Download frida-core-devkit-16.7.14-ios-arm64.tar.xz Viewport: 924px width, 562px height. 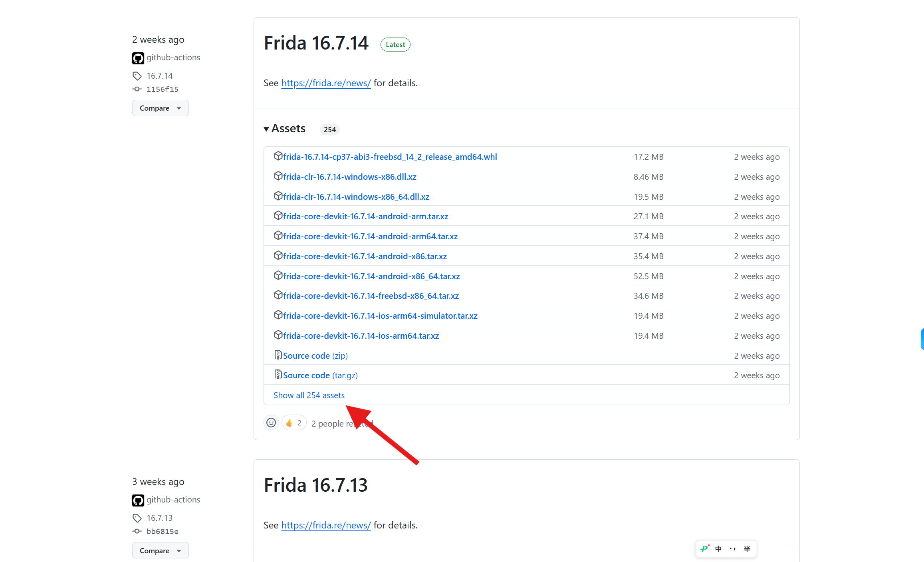[x=361, y=336]
